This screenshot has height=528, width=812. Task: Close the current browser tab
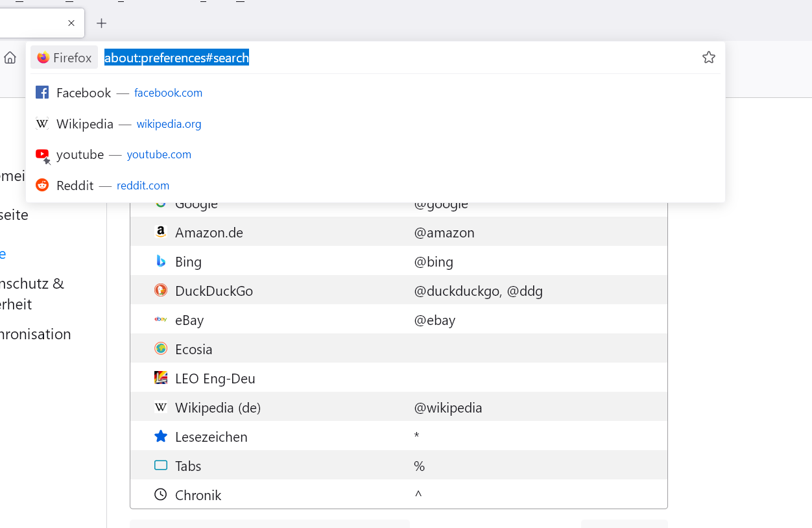[x=71, y=23]
